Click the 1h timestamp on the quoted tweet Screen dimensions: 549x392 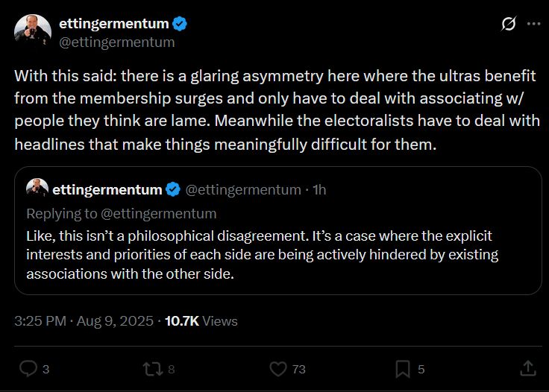(319, 189)
